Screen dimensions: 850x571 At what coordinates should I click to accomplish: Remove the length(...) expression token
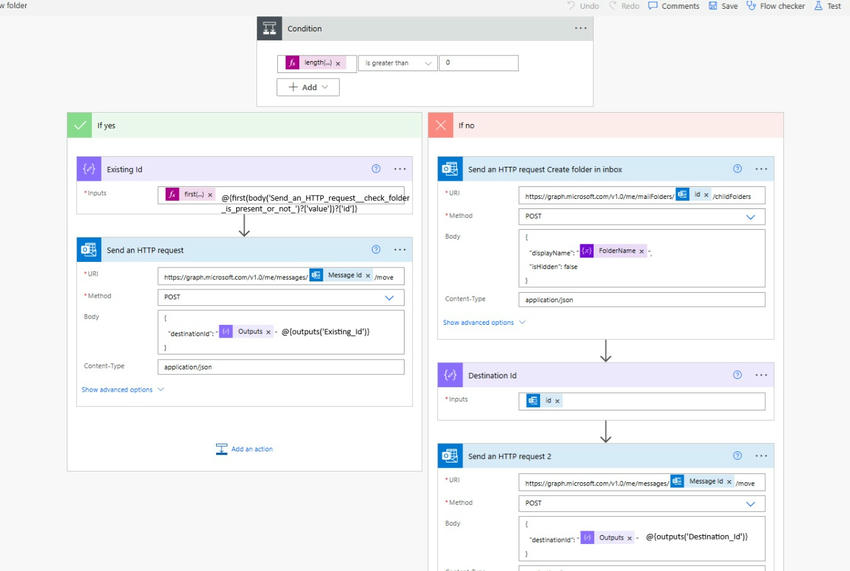(338, 63)
